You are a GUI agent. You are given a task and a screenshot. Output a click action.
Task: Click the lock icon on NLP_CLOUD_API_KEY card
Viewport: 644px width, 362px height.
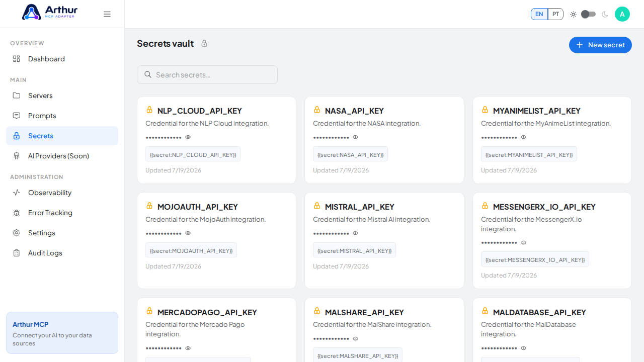(x=149, y=110)
